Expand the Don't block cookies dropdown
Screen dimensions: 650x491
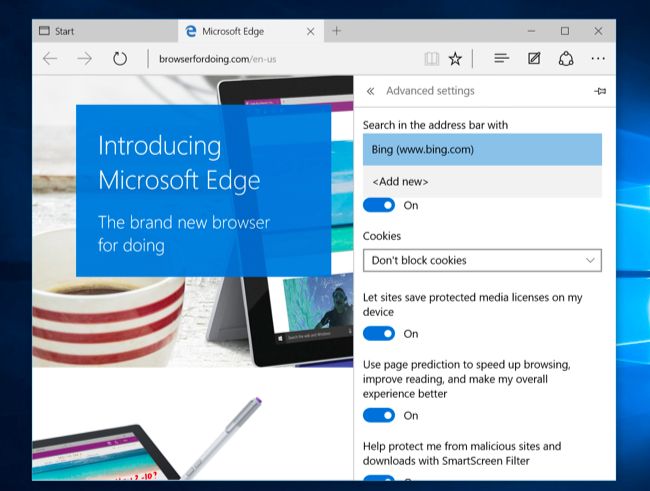(482, 260)
